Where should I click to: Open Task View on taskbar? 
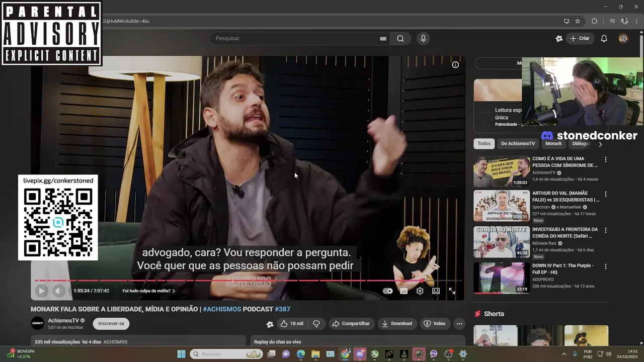coord(271,354)
